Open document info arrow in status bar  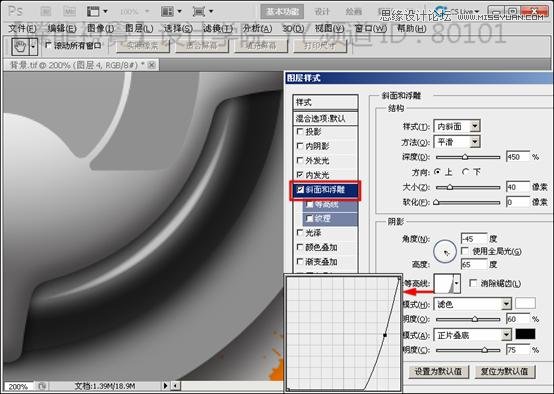(165, 386)
